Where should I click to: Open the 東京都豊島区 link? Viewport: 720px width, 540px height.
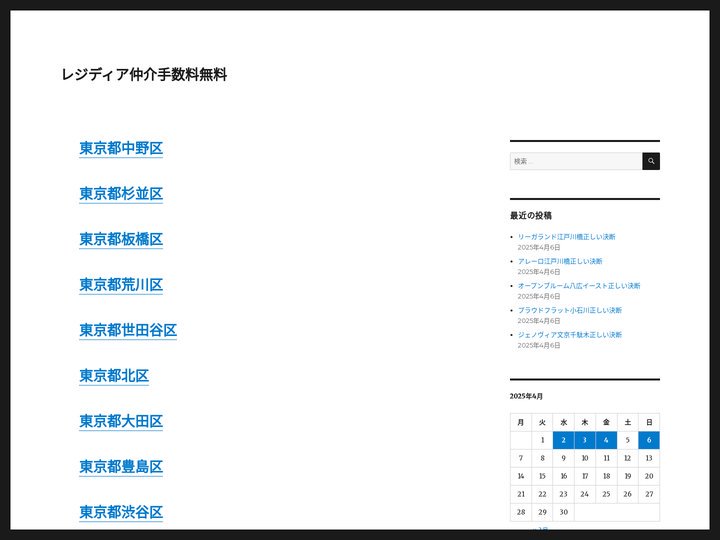[121, 467]
